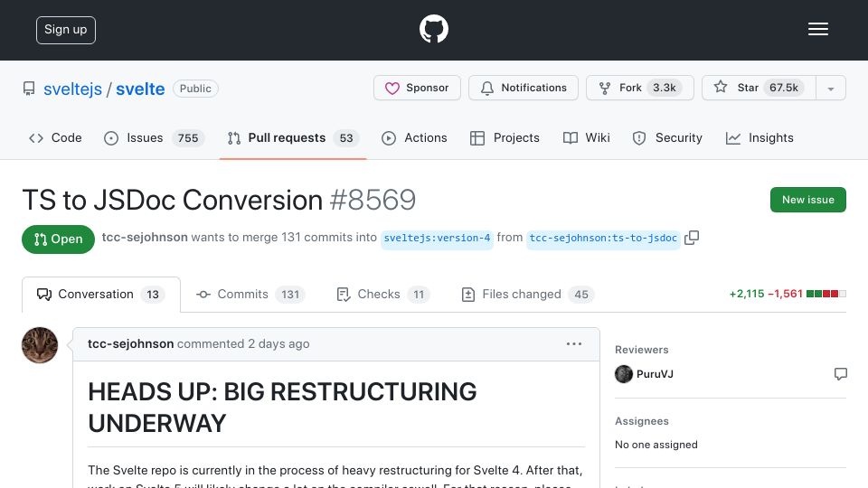Screen dimensions: 868x488
Task: Expand the Star lists dropdown arrow
Action: pyautogui.click(x=831, y=89)
